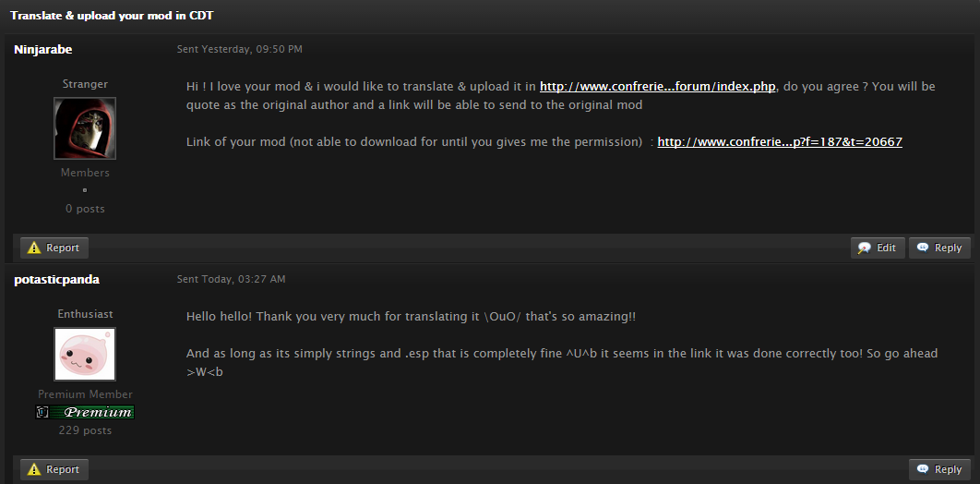
Task: Visit the potasticpanda username profile
Action: [57, 280]
